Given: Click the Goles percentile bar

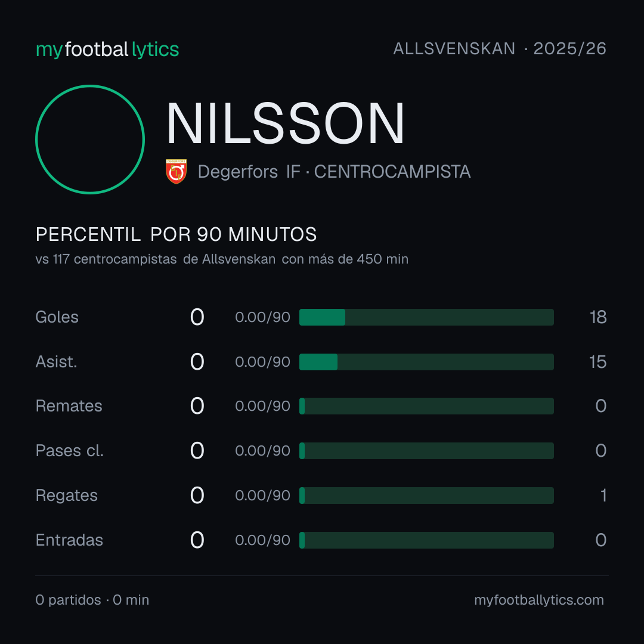Looking at the screenshot, I should pyautogui.click(x=426, y=317).
